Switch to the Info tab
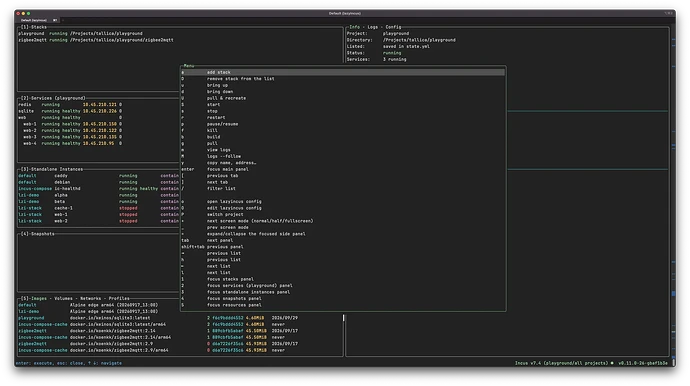690x386 pixels. [x=354, y=27]
